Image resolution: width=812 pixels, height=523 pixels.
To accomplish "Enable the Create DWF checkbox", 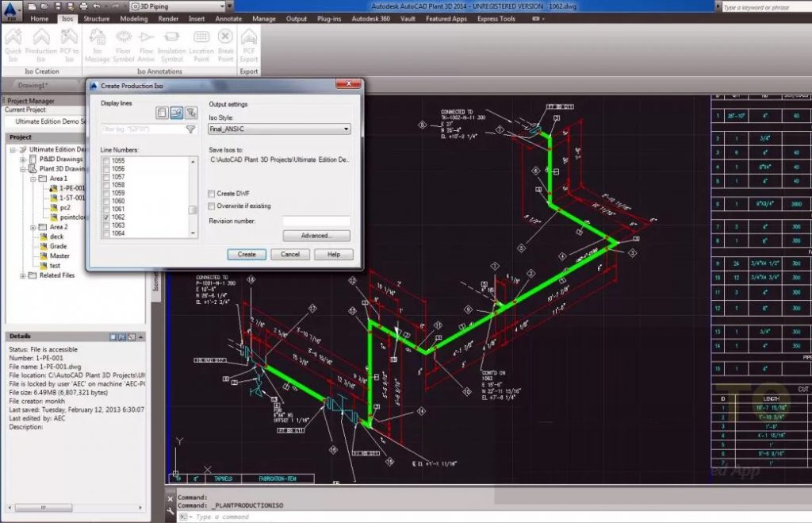I will coord(211,194).
